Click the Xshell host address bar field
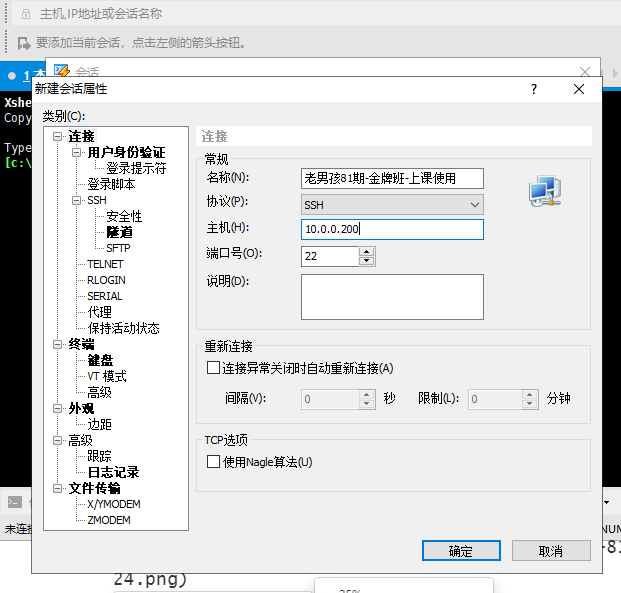This screenshot has width=621, height=593. point(317,14)
